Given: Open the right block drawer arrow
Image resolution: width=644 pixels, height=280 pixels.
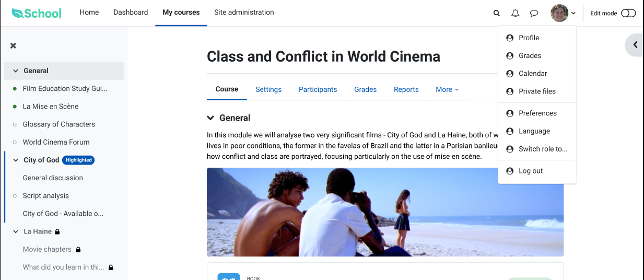Looking at the screenshot, I should [x=635, y=45].
